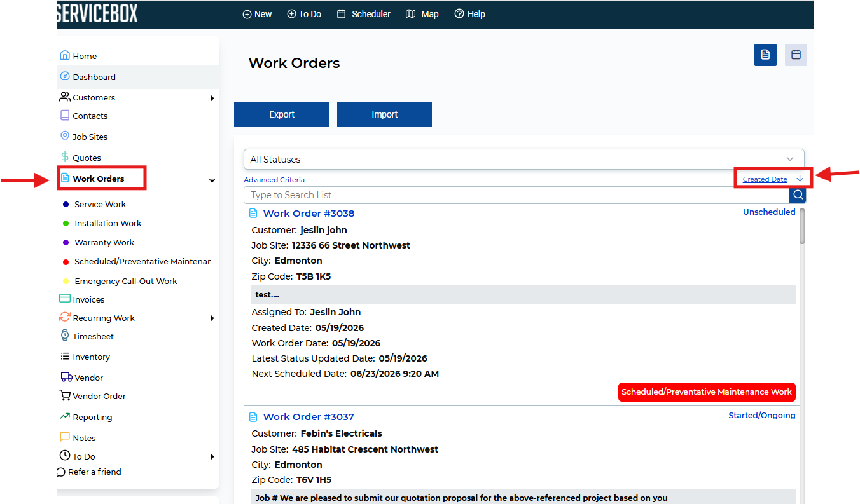Select the document list view icon
The width and height of the screenshot is (860, 504).
click(x=765, y=55)
